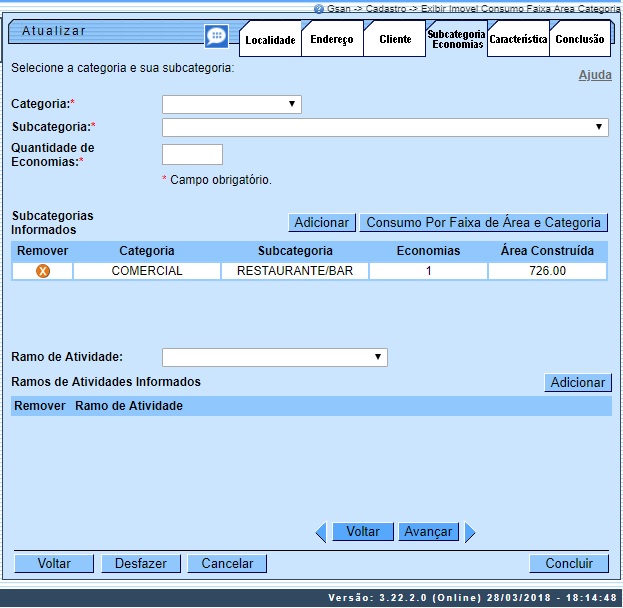Open the Categoria dropdown
The width and height of the screenshot is (623, 608).
pos(231,104)
